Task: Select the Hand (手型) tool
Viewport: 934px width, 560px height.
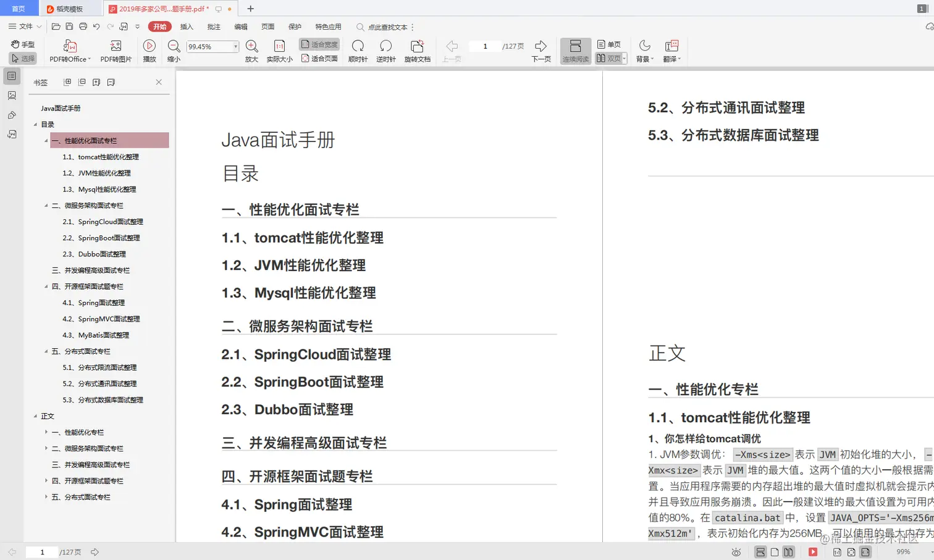Action: click(x=23, y=44)
